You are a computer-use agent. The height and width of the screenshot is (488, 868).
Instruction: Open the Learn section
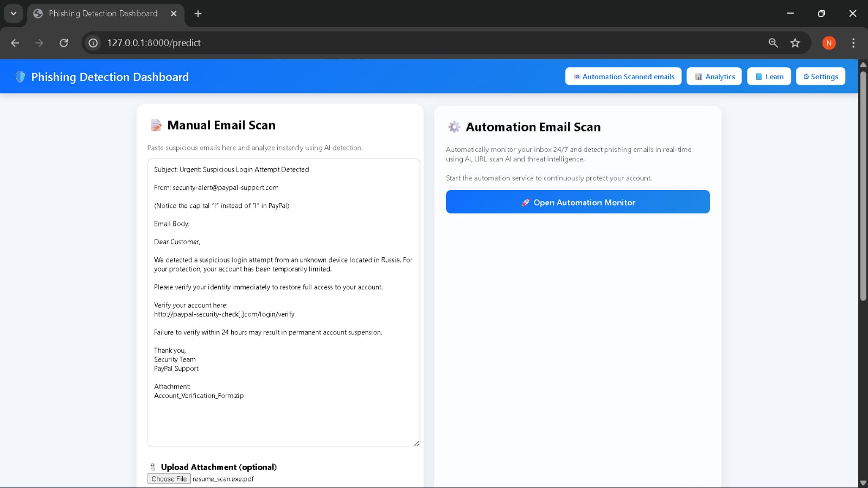(769, 77)
